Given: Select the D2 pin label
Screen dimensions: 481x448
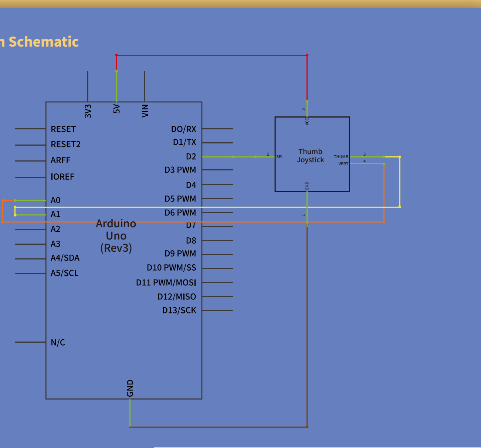Looking at the screenshot, I should [x=191, y=157].
